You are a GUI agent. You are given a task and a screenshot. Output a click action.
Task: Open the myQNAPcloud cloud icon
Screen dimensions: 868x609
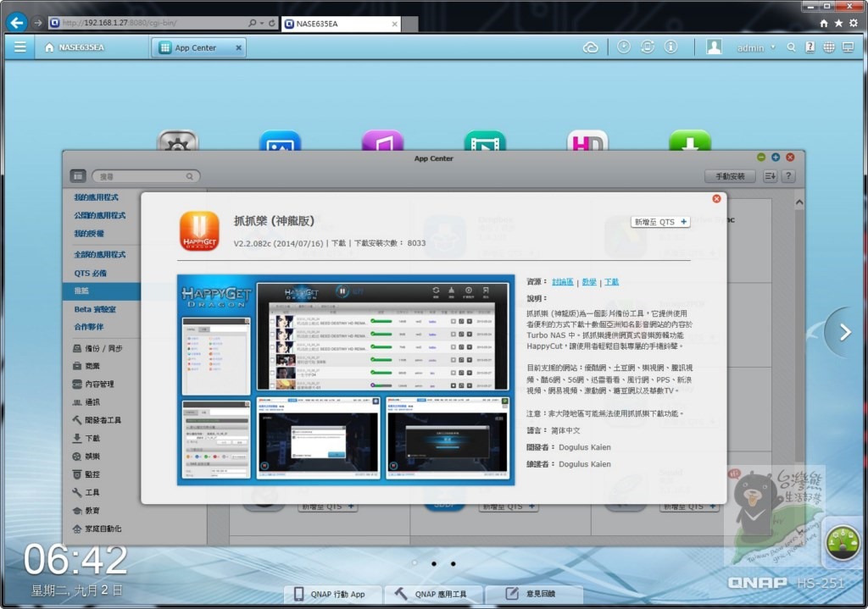pyautogui.click(x=591, y=47)
